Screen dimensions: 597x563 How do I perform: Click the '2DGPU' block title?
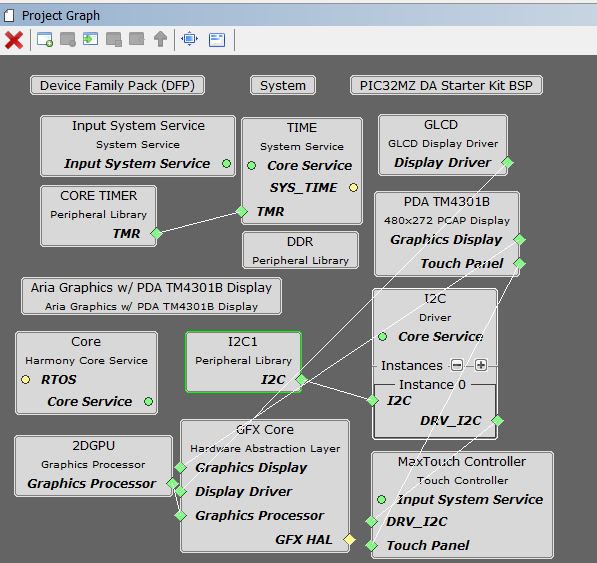click(x=93, y=446)
